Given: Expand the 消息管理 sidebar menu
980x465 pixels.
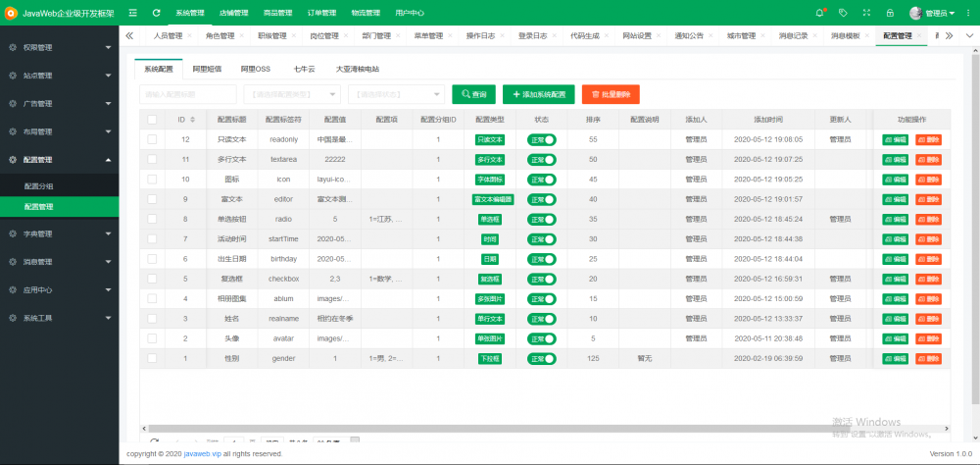Looking at the screenshot, I should [x=60, y=262].
